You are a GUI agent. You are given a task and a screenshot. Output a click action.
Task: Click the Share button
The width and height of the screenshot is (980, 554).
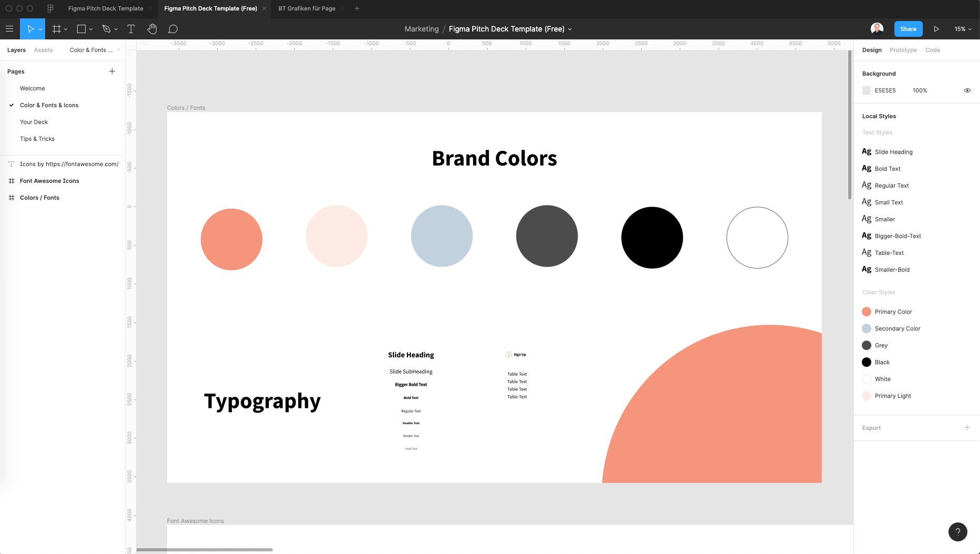pyautogui.click(x=908, y=29)
